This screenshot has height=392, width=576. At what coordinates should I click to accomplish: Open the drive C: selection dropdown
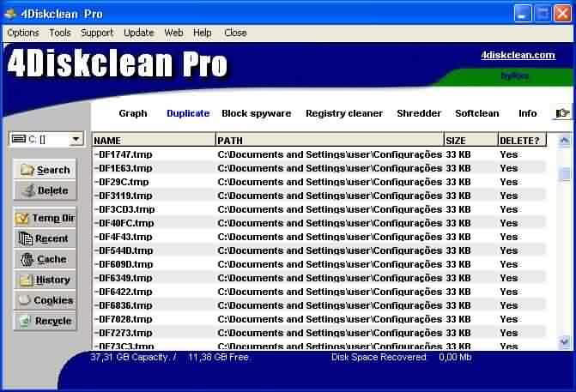click(x=76, y=139)
